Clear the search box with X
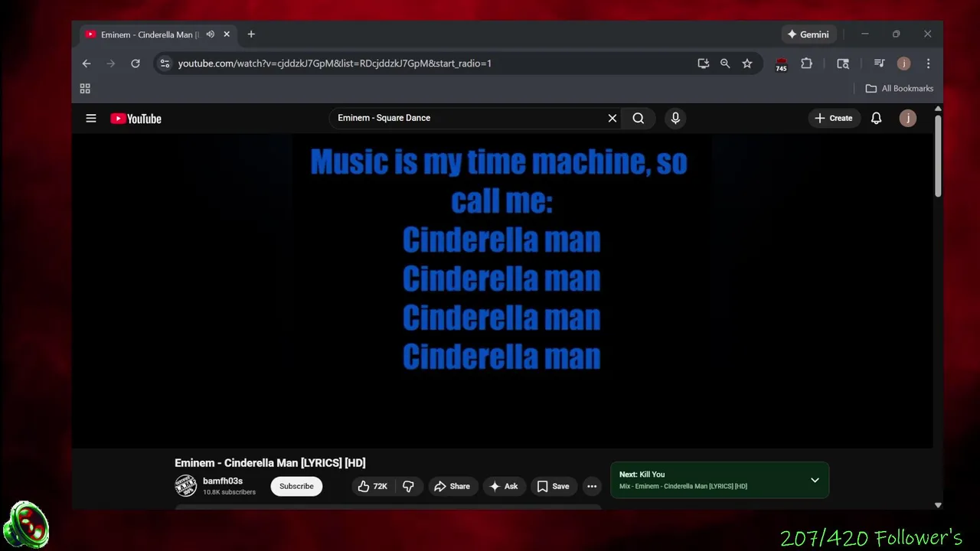 [612, 118]
